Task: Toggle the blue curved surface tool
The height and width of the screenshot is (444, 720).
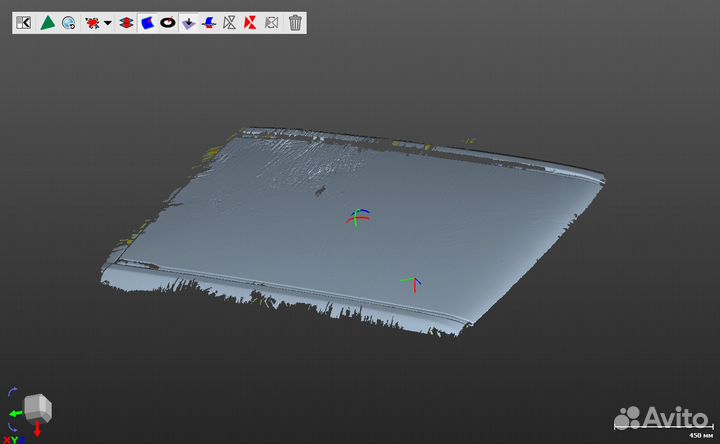Action: [147, 22]
